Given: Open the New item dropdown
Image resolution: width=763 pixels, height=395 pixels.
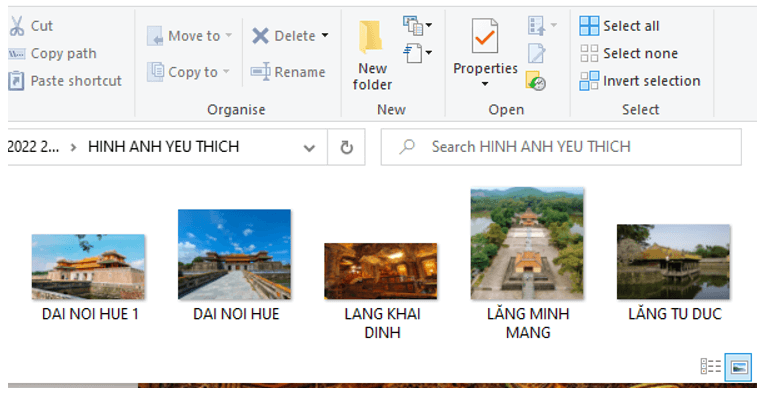Looking at the screenshot, I should pos(418,25).
